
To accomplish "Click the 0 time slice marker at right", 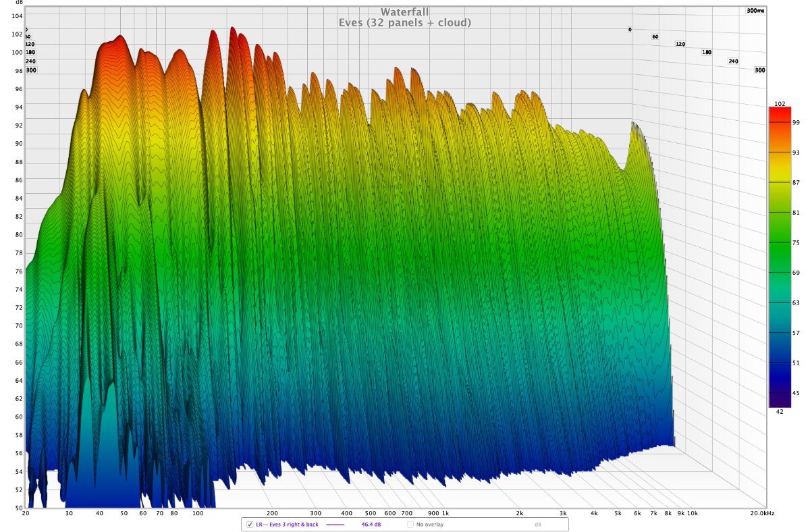I will pyautogui.click(x=630, y=30).
